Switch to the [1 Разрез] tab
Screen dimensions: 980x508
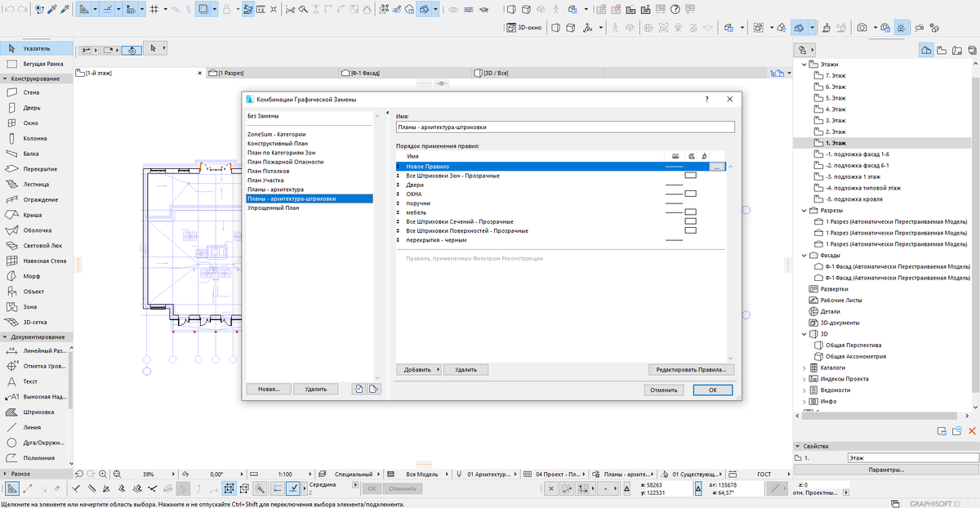point(274,74)
